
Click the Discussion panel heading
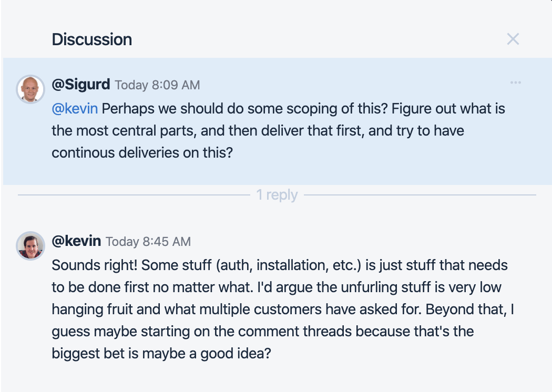pyautogui.click(x=92, y=39)
